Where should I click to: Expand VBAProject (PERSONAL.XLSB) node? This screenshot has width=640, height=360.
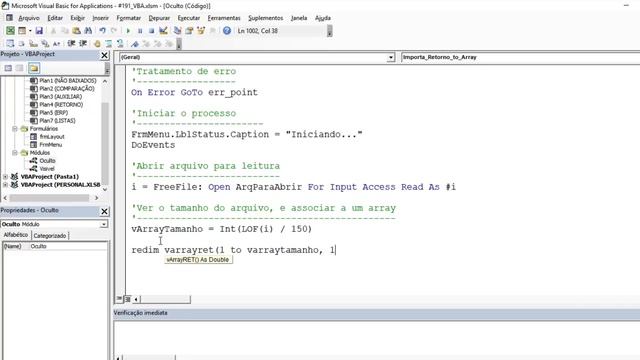5,185
